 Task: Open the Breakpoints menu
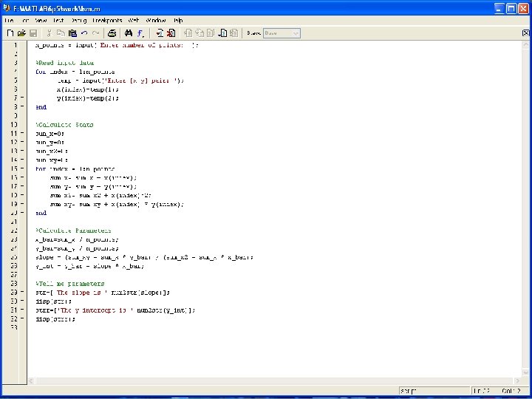[107, 21]
